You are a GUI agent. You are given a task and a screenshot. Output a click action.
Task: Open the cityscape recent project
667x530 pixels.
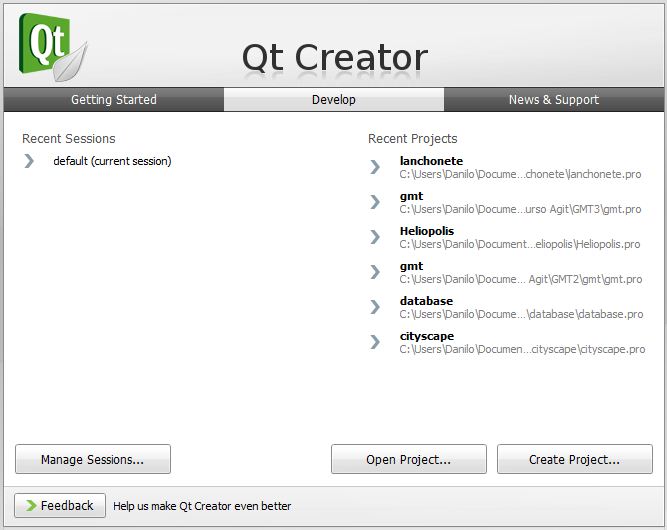[x=427, y=336]
